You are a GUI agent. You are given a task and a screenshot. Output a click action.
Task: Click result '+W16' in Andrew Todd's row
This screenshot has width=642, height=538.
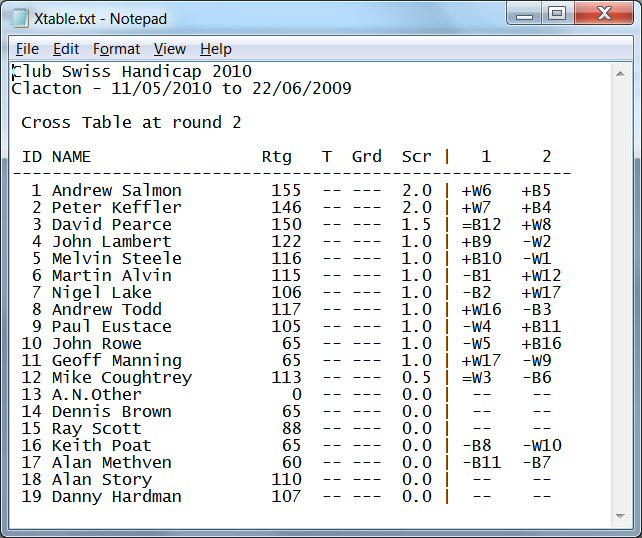tap(481, 309)
